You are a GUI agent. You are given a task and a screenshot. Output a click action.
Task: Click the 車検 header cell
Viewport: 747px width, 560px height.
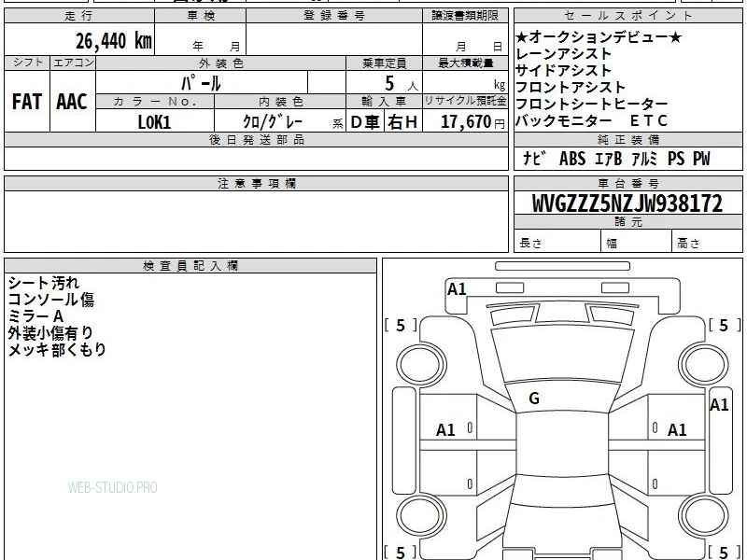coord(201,16)
